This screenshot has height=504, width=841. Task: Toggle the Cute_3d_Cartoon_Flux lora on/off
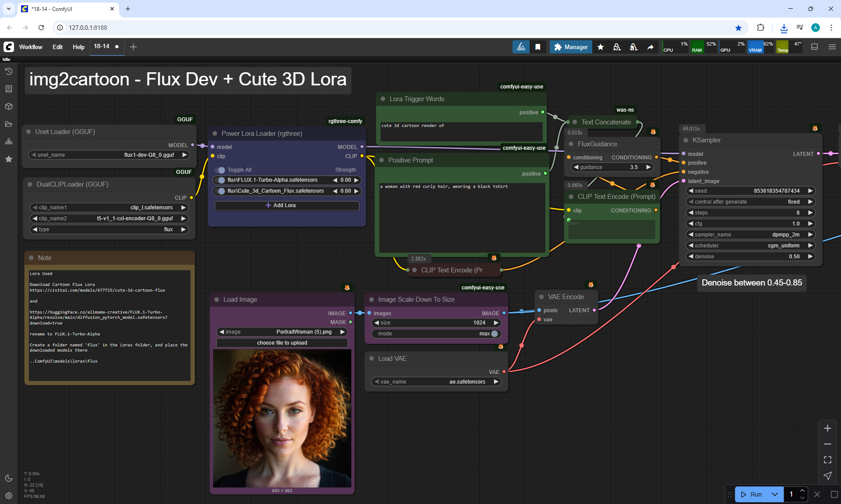[220, 191]
